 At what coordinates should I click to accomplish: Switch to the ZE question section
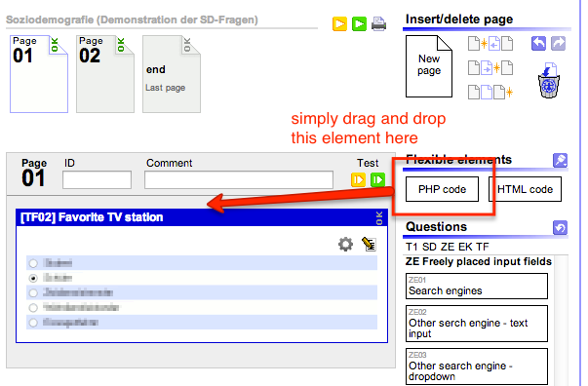tap(448, 247)
